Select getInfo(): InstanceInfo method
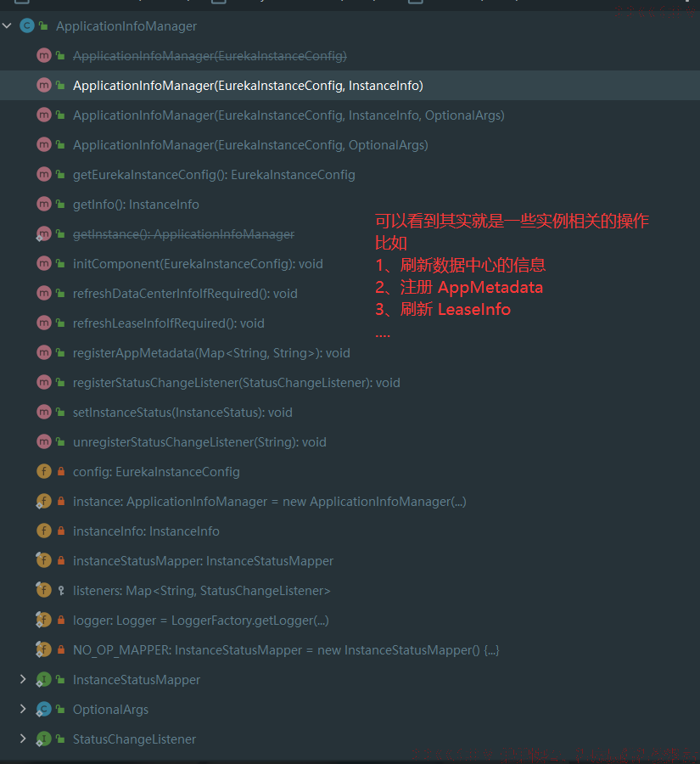Viewport: 700px width, 764px height. point(350,204)
